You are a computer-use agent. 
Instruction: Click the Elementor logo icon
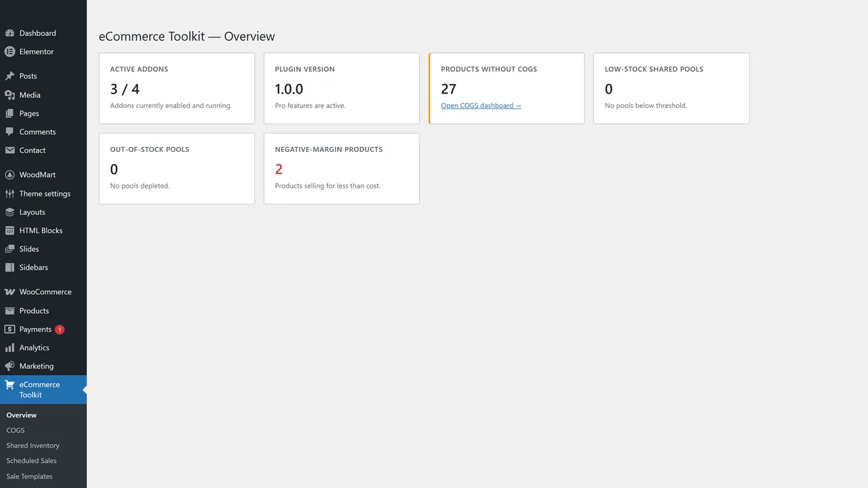9,52
